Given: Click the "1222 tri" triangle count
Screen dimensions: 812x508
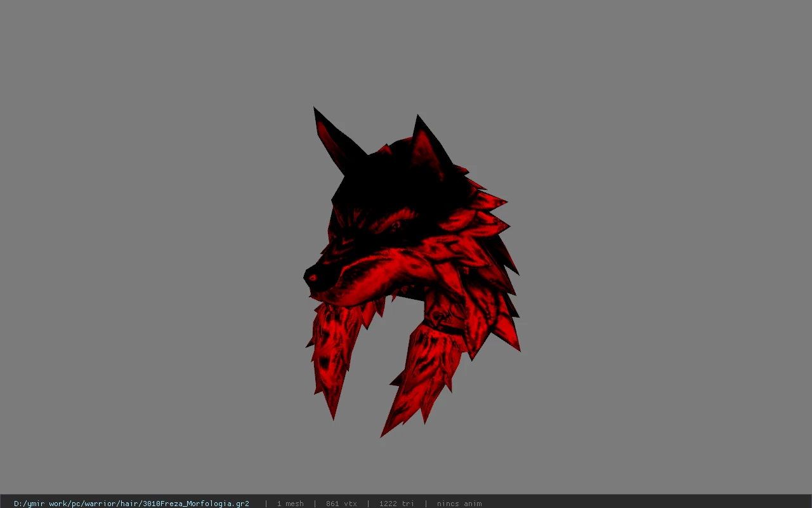Looking at the screenshot, I should 396,504.
